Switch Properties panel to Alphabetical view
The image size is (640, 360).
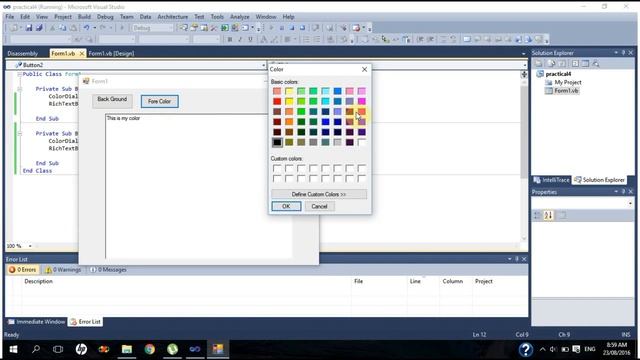pyautogui.click(x=549, y=215)
